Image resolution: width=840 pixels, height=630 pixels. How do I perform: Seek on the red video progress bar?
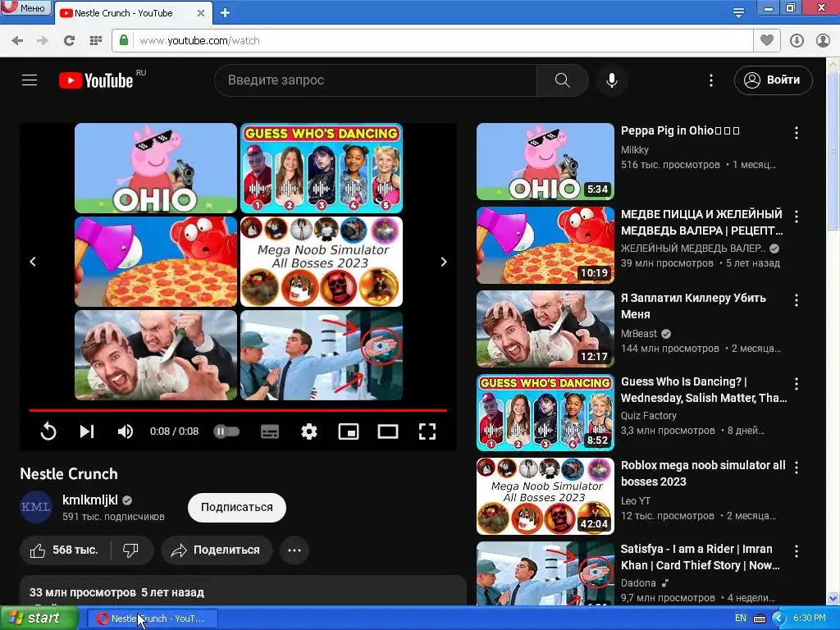click(238, 410)
